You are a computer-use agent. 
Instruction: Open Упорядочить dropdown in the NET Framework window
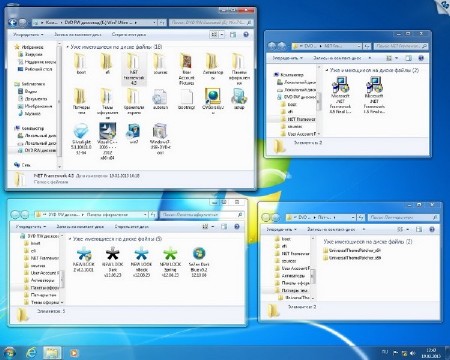click(287, 58)
